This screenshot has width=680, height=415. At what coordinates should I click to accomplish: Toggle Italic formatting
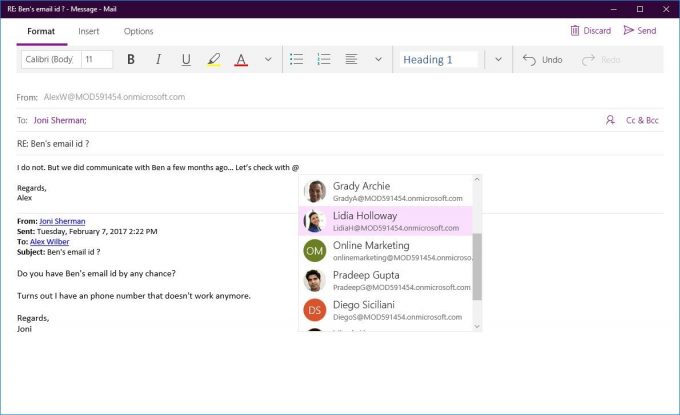pyautogui.click(x=158, y=59)
